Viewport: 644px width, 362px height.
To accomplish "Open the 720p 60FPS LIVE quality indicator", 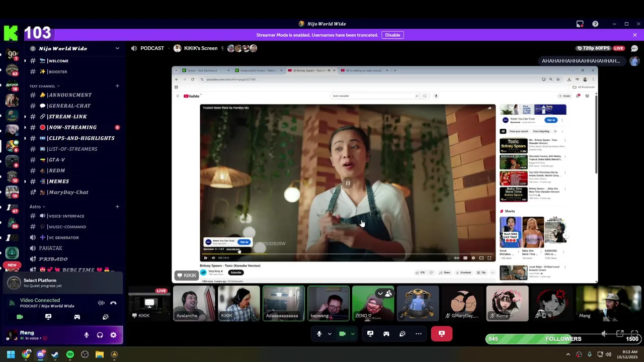I will tap(601, 48).
